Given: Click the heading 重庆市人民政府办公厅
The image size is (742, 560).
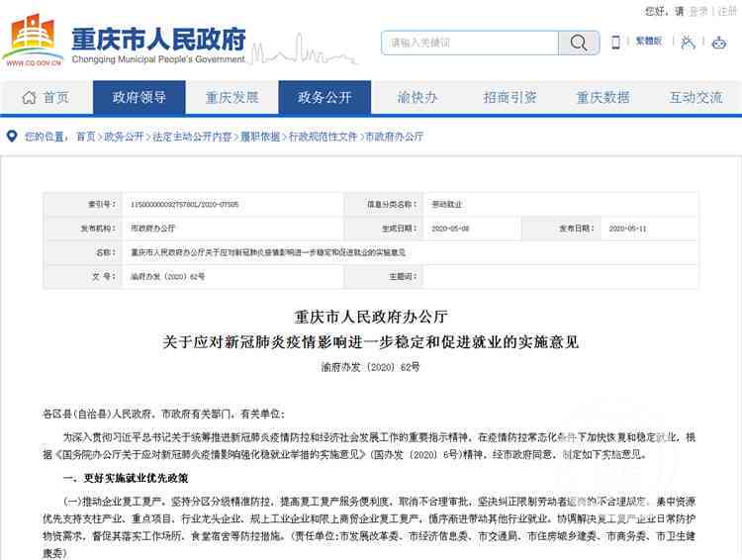Looking at the screenshot, I should [x=371, y=317].
